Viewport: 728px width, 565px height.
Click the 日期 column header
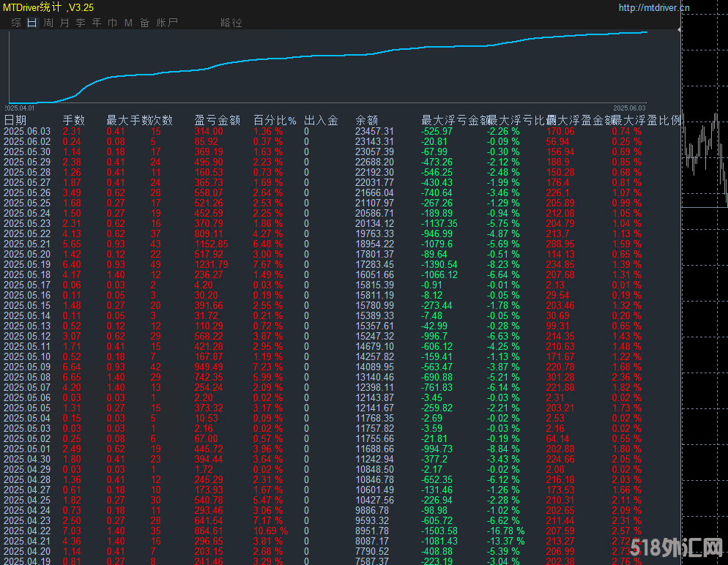point(15,121)
